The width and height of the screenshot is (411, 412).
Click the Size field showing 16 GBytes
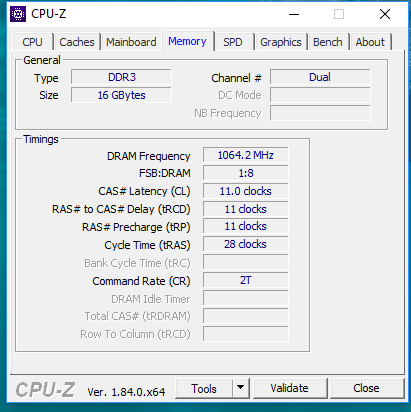121,95
